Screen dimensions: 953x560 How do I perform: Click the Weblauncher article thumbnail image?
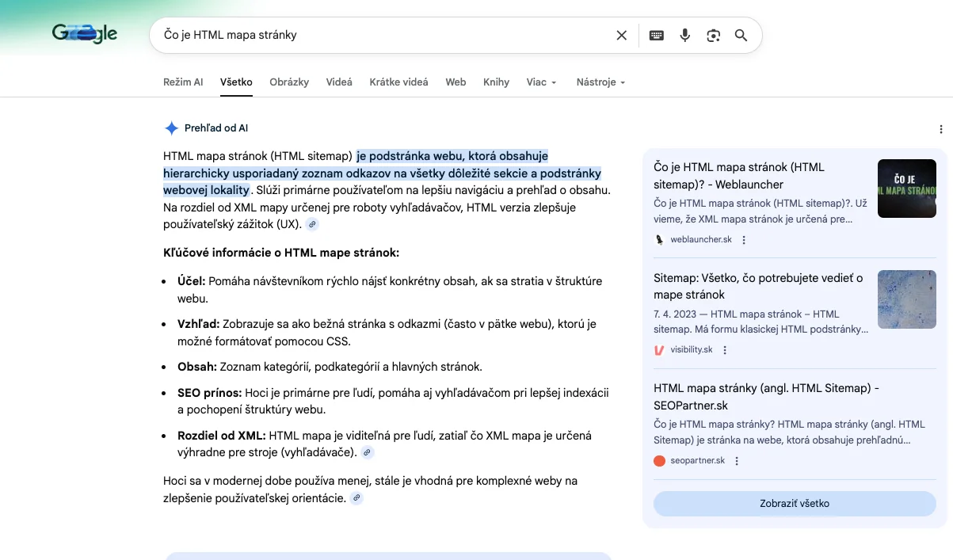906,189
